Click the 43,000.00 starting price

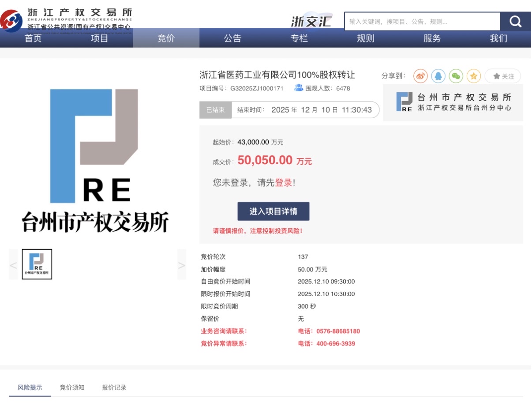253,142
